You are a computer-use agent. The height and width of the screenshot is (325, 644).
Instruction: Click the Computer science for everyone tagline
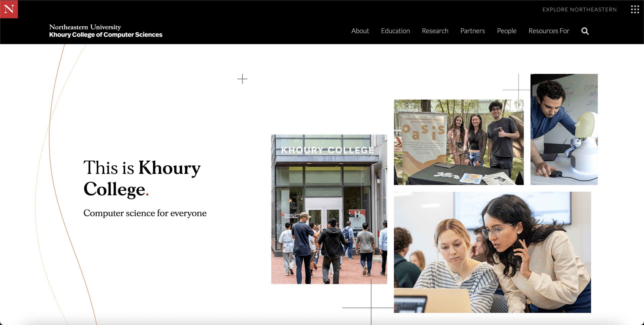click(145, 213)
